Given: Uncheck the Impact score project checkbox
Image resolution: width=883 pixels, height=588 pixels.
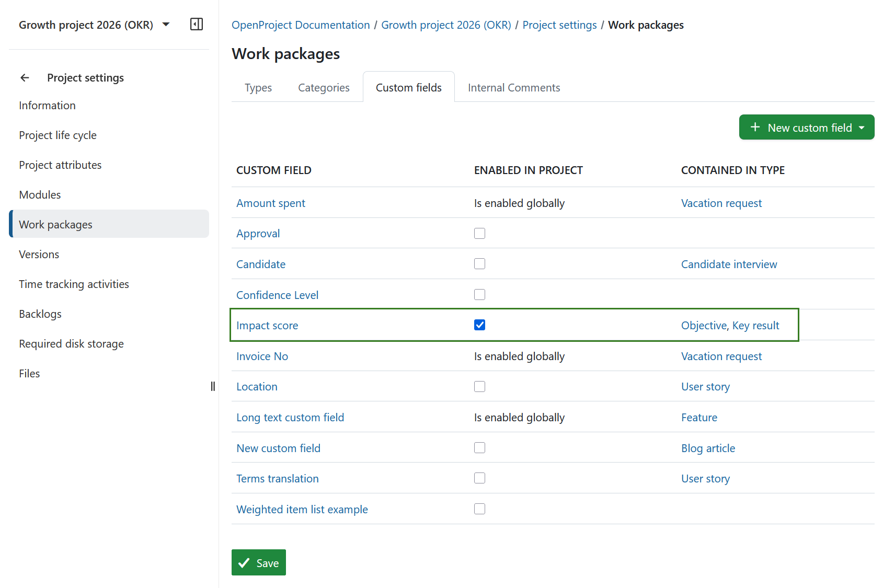Looking at the screenshot, I should [479, 325].
